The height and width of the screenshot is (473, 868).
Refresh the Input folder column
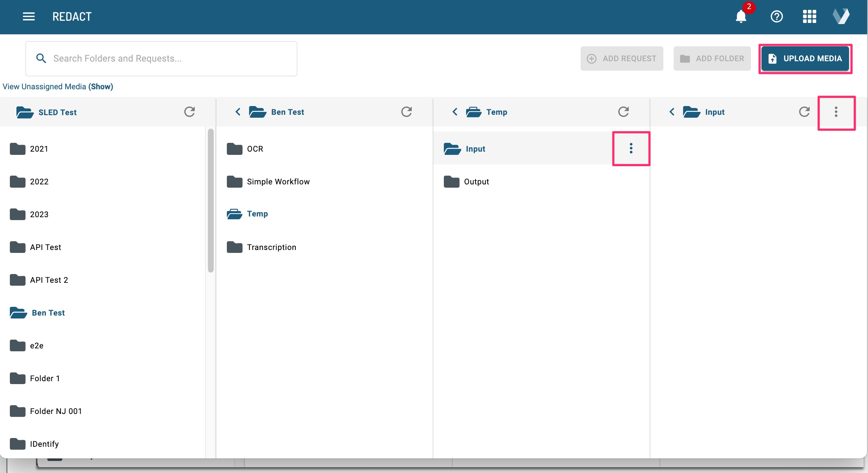click(804, 112)
